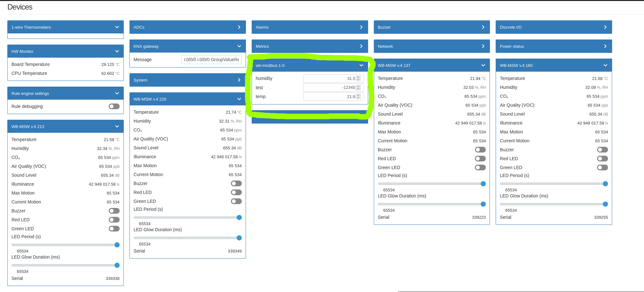
Task: Collapse the 1-wire Thermometers panel
Action: [x=117, y=27]
